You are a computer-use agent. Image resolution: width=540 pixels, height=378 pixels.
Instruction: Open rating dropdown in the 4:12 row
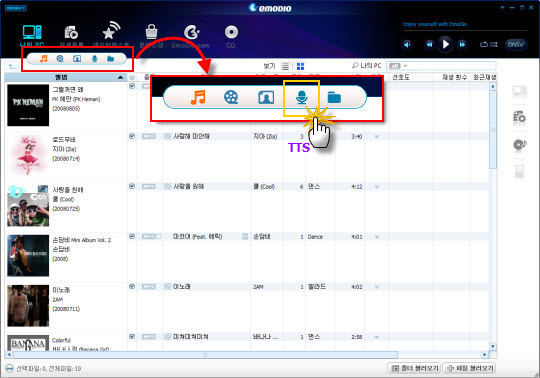click(x=376, y=187)
